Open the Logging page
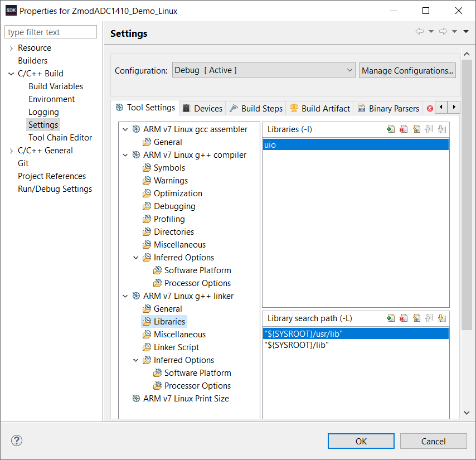Viewport: 476px width, 460px height. (43, 112)
